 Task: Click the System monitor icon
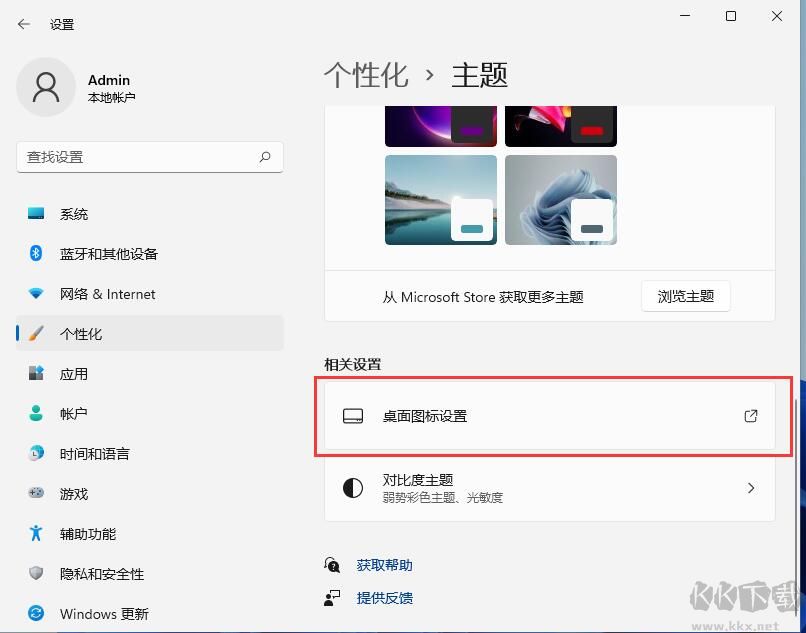tap(36, 213)
